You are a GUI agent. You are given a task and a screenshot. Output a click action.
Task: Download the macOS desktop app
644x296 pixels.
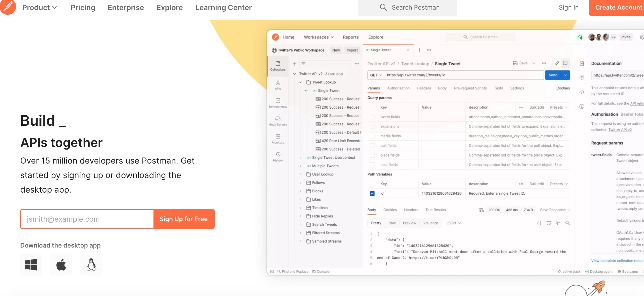(61, 265)
